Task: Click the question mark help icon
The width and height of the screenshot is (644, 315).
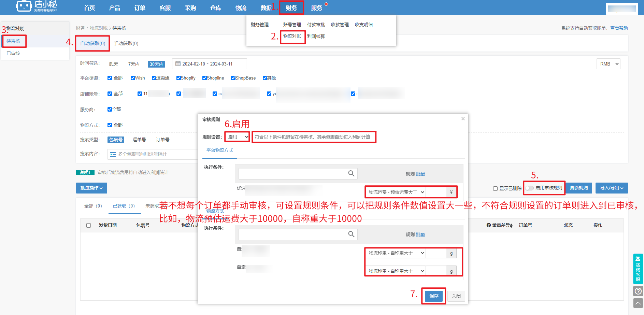Action: tap(638, 291)
